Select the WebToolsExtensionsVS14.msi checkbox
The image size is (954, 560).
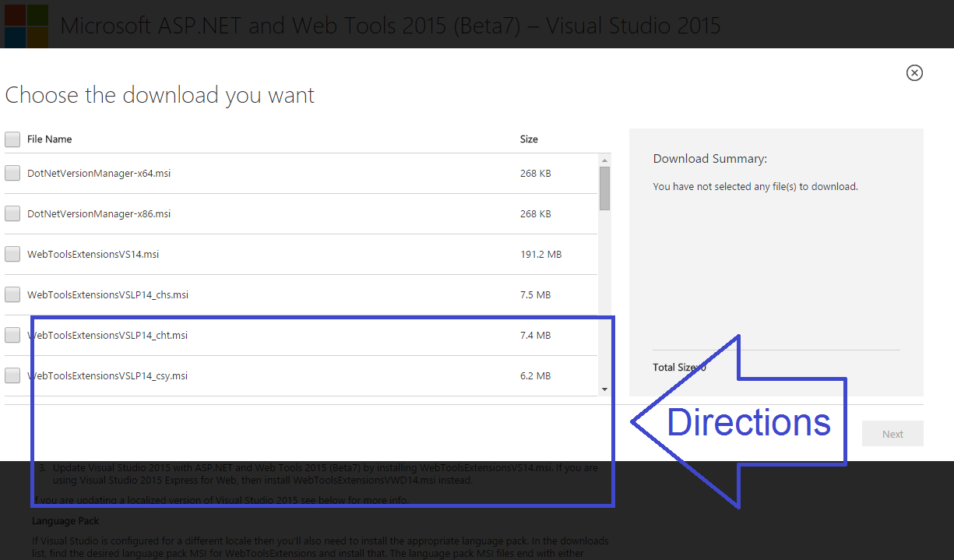click(12, 254)
